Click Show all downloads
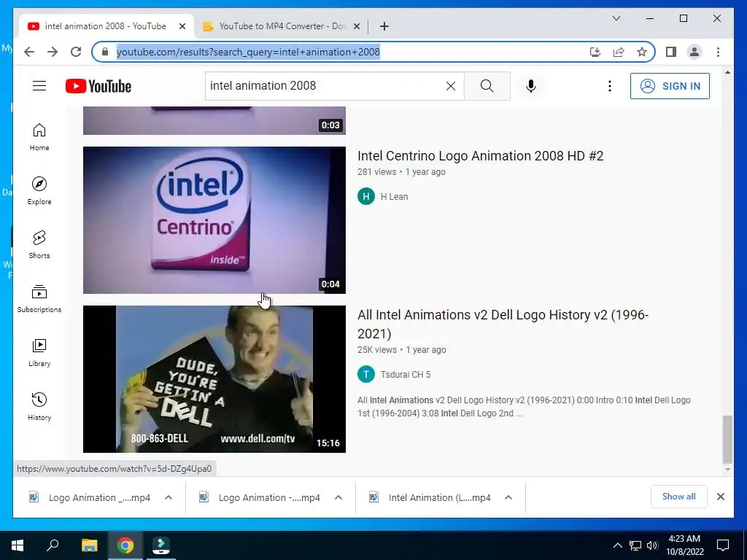 [x=679, y=497]
